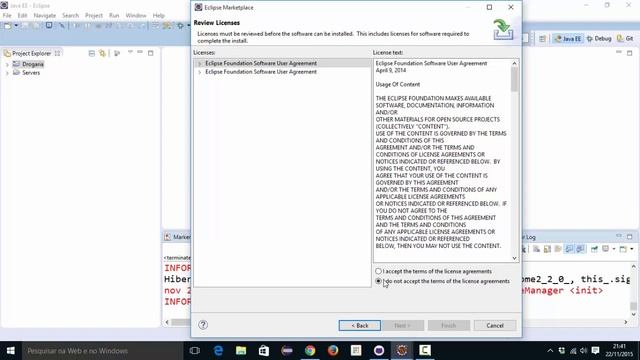Open Firefox from taskbar
Image resolution: width=640 pixels, height=360 pixels.
333,351
